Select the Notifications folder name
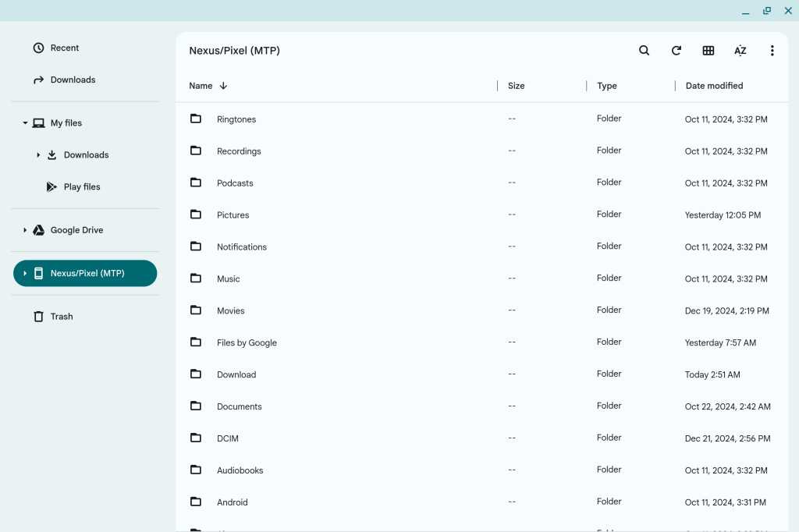The image size is (799, 532). (x=242, y=247)
